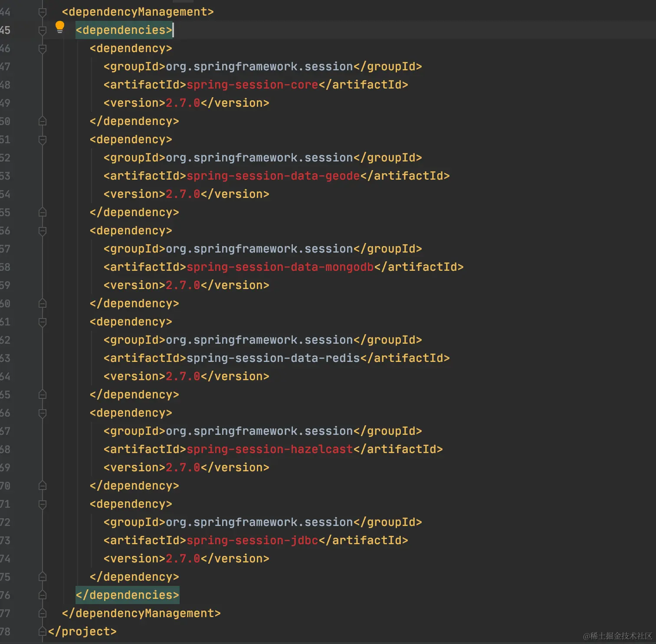The width and height of the screenshot is (656, 644).
Task: Click fold end marker at line 60
Action: click(x=43, y=303)
